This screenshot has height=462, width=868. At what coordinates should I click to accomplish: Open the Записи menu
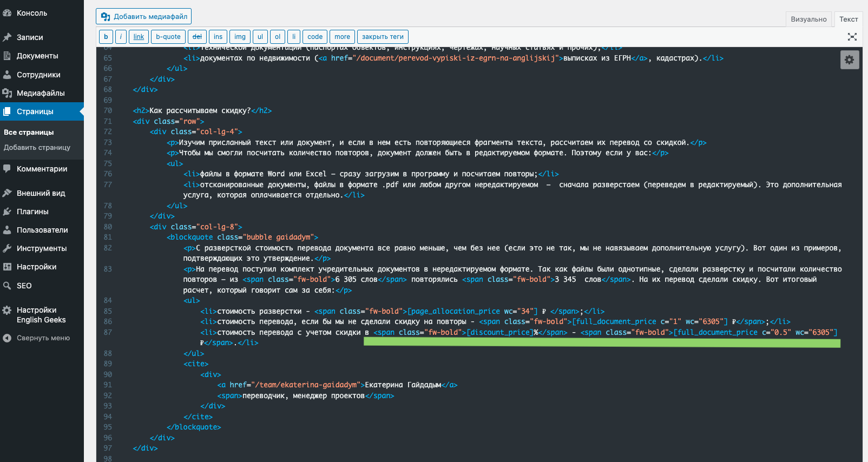coord(30,37)
